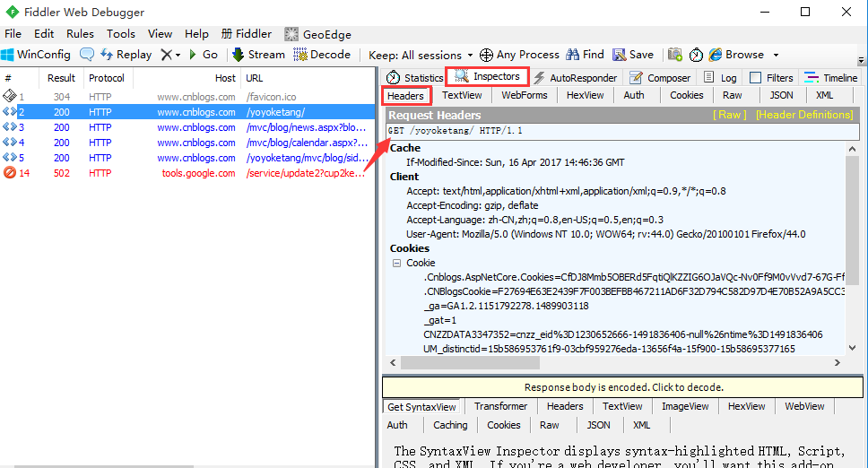Click Response body is encoded banner
The image size is (868, 468).
coord(623,387)
